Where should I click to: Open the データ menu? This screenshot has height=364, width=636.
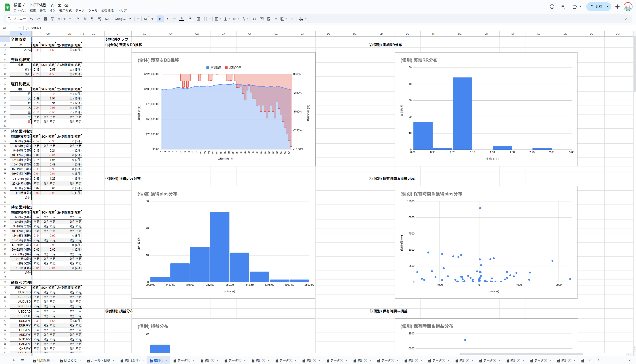click(80, 11)
